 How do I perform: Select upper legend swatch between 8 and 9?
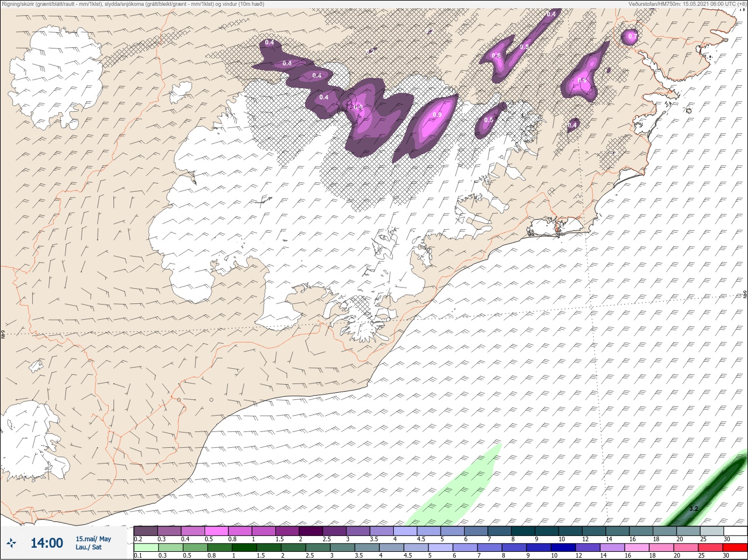point(524,531)
